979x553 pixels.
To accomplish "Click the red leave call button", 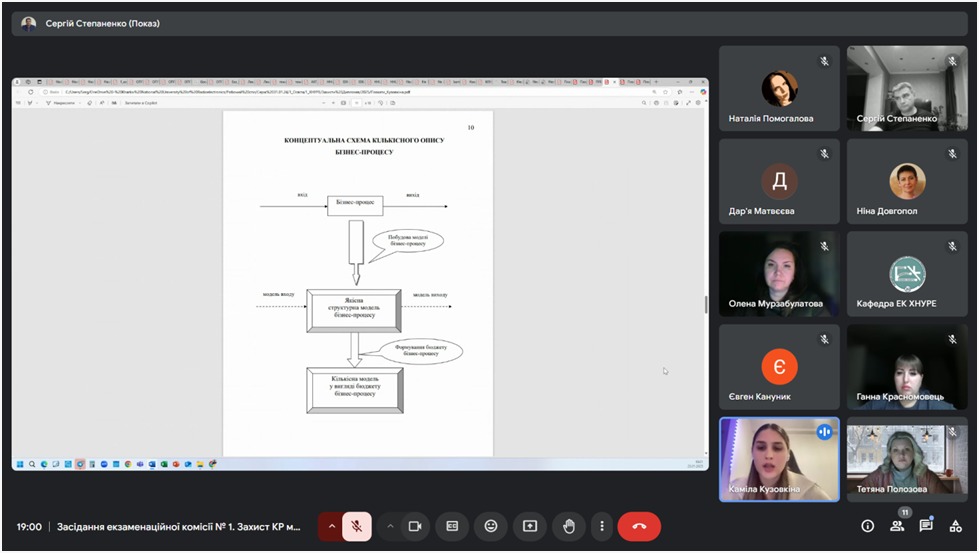I will pos(639,526).
